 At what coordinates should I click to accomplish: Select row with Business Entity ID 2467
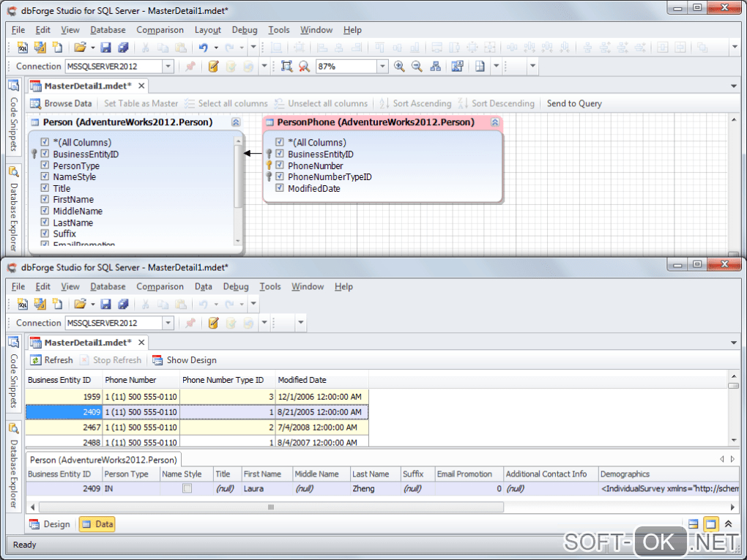pos(197,428)
